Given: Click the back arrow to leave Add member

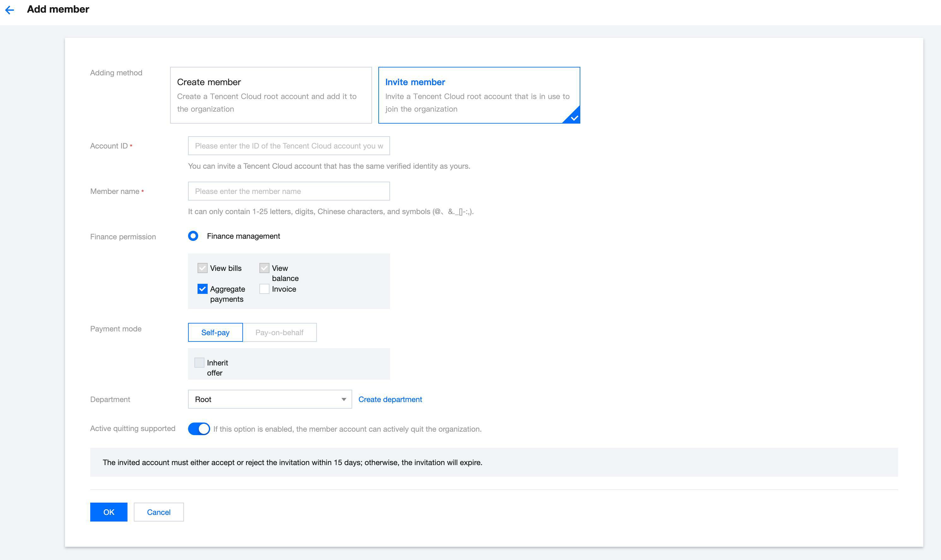Looking at the screenshot, I should 10,9.
